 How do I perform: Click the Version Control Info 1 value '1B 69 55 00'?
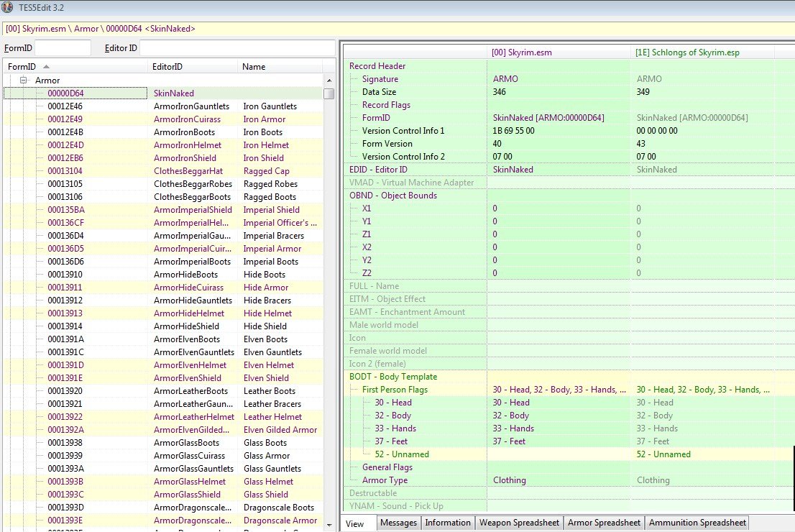[x=514, y=131]
